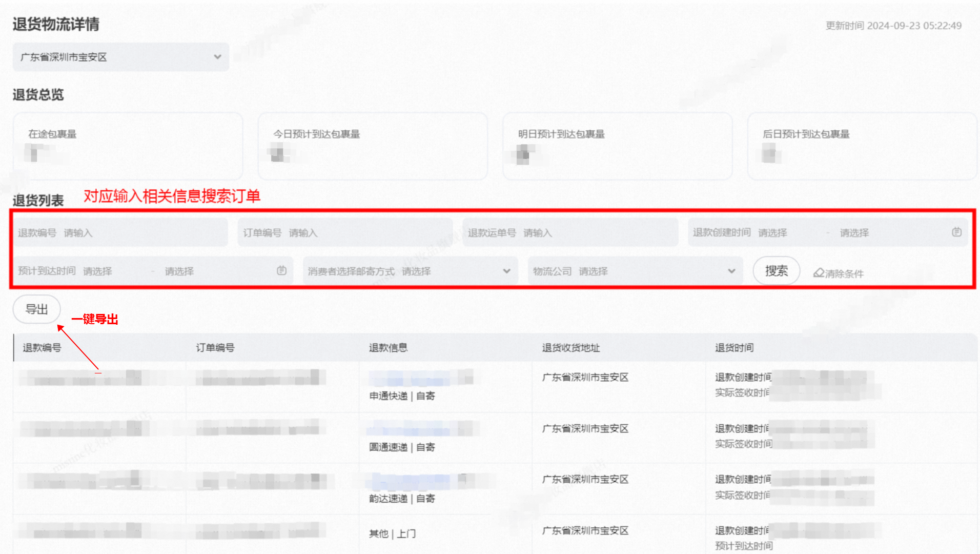This screenshot has width=980, height=554.
Task: Click the 在途包裹量 overview card
Action: (128, 146)
